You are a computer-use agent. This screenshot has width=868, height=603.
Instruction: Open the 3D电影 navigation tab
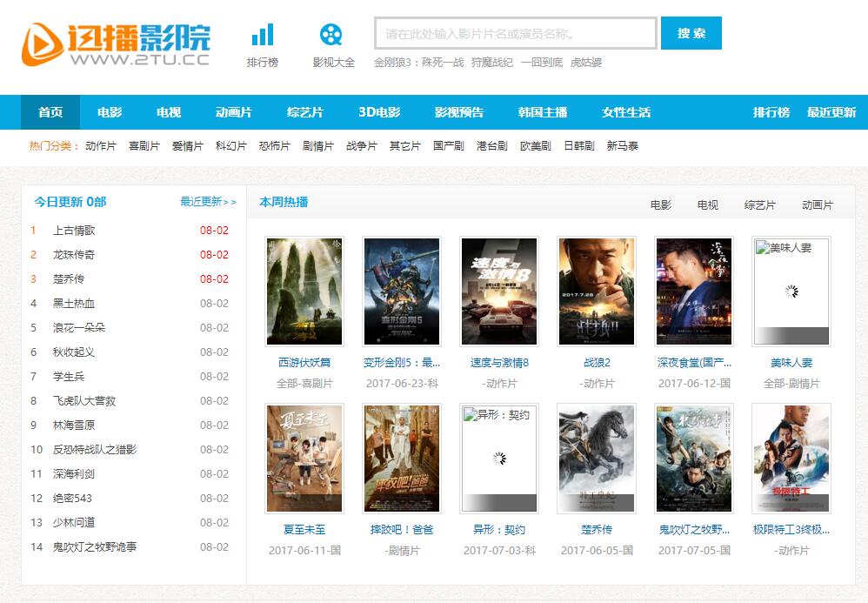click(379, 112)
